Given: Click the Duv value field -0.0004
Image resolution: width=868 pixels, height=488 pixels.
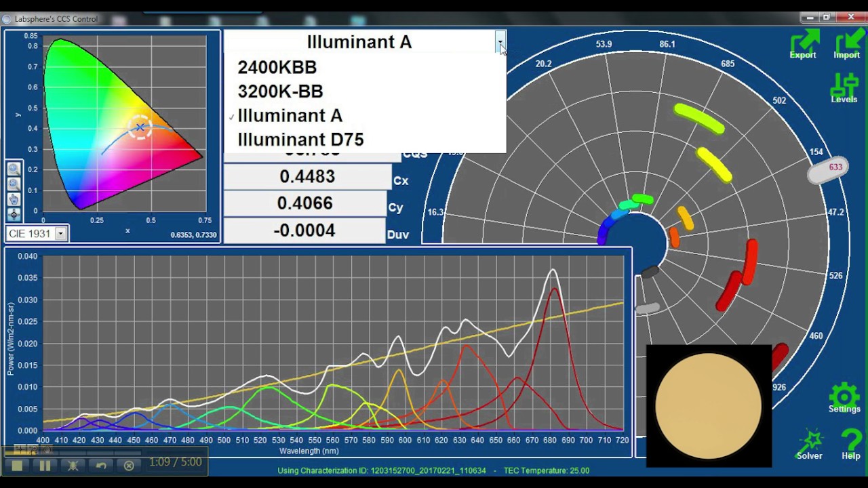Looking at the screenshot, I should (x=304, y=230).
